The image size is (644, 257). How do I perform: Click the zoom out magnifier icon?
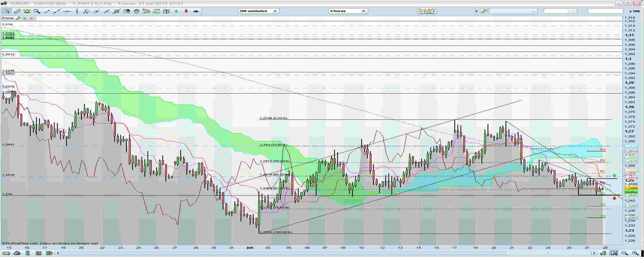click(x=624, y=253)
